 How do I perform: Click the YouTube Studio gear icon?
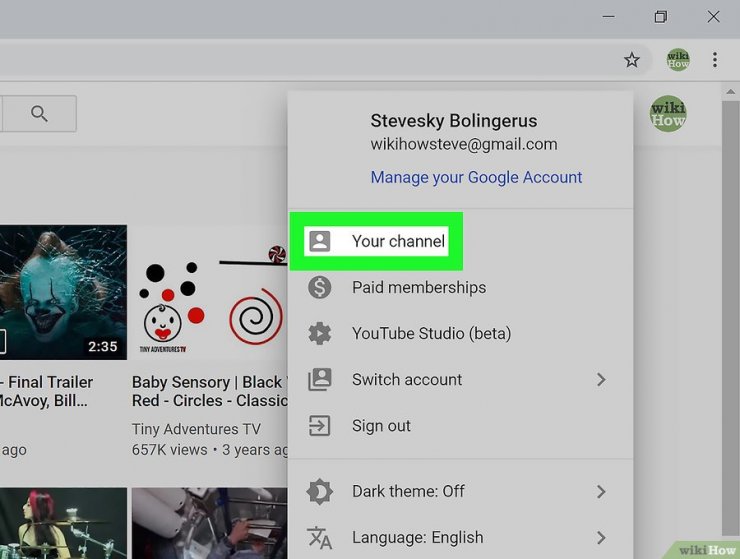320,333
